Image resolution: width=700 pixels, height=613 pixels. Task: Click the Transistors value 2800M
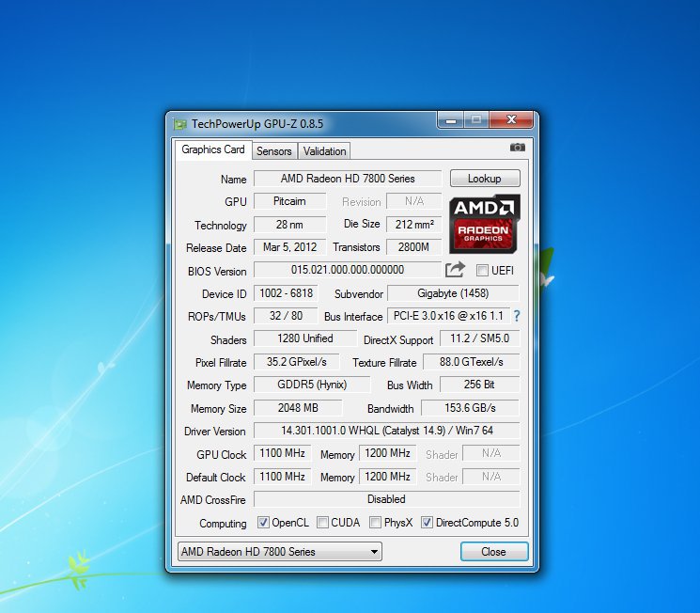coord(413,247)
